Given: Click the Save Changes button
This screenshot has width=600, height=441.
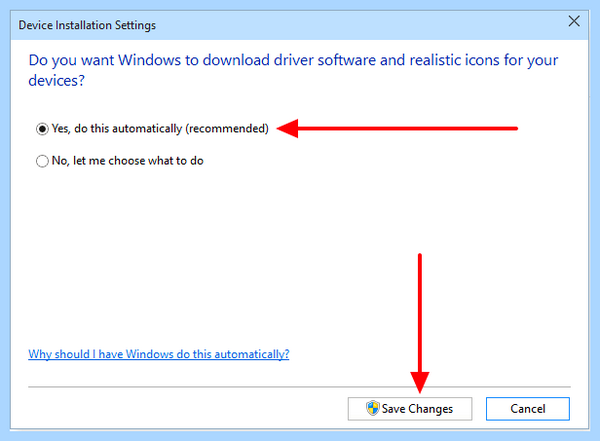Looking at the screenshot, I should coord(410,409).
